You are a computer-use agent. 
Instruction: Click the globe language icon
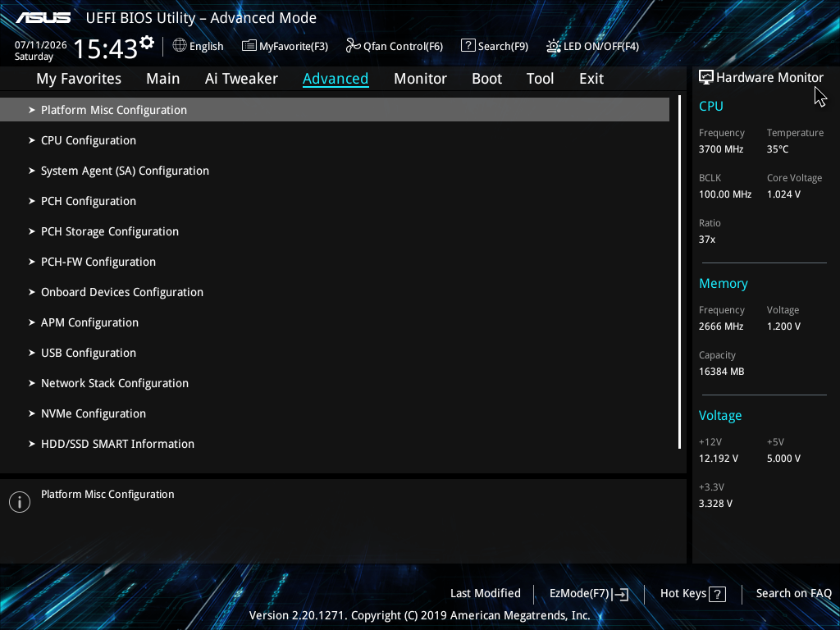[180, 46]
